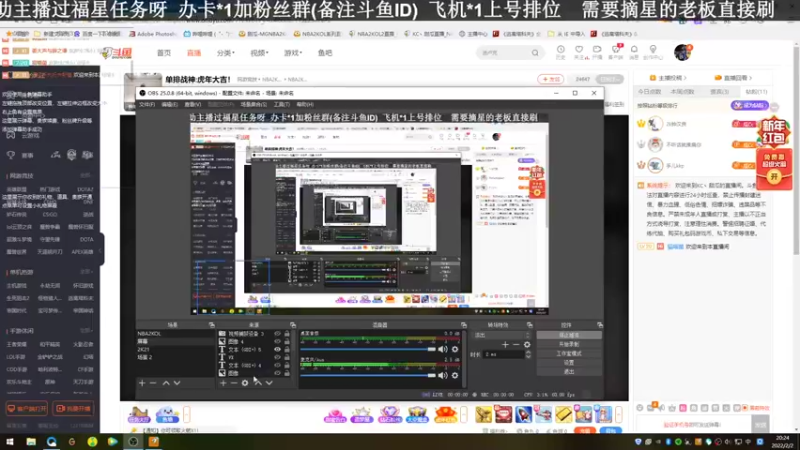Switch to the 钻粉(11) tab
This screenshot has height=450, width=800.
pos(756,92)
